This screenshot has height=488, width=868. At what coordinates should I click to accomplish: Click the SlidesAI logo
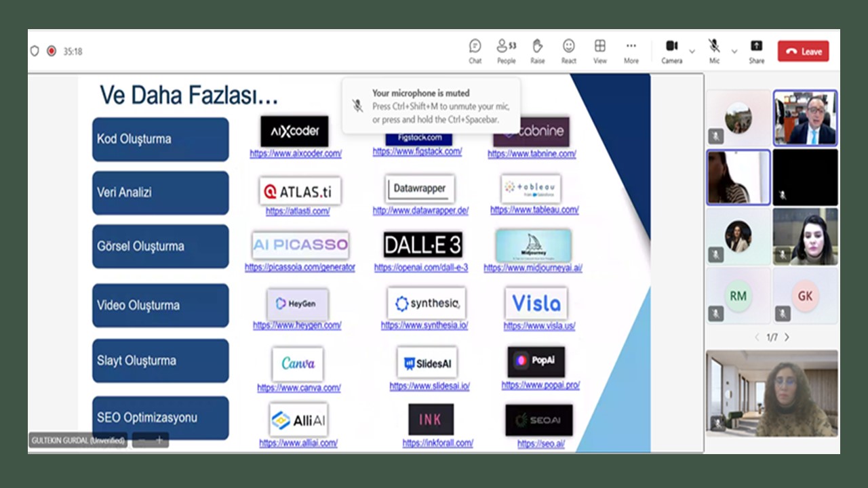[x=427, y=363]
